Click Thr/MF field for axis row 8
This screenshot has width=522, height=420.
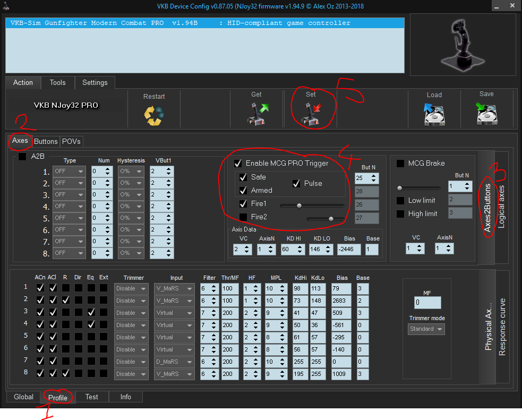pyautogui.click(x=230, y=374)
